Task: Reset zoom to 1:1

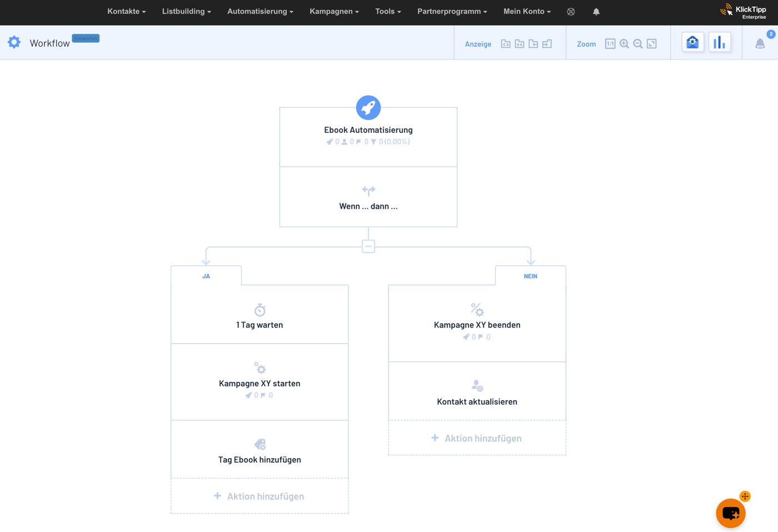Action: click(x=610, y=44)
